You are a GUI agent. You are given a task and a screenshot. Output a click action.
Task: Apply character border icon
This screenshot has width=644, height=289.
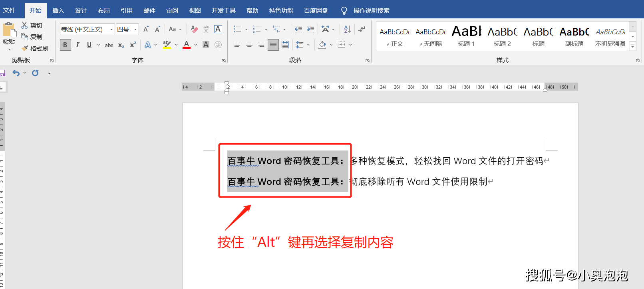(x=218, y=29)
